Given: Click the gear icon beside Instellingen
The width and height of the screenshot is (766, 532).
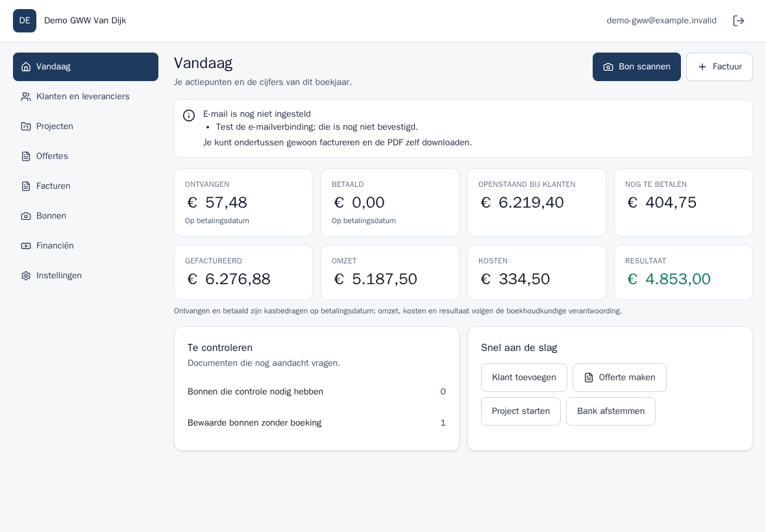Looking at the screenshot, I should 26,276.
